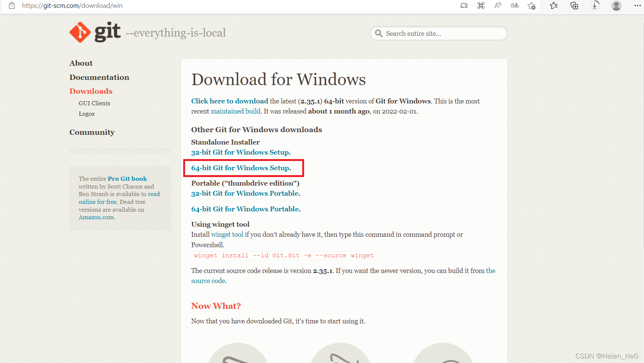Click the 'Download for Windows' heading

tap(278, 80)
